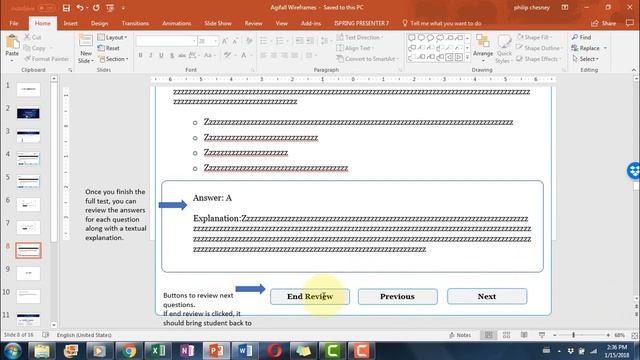Apply Italic formatting
The image size is (640, 360).
(x=151, y=55)
